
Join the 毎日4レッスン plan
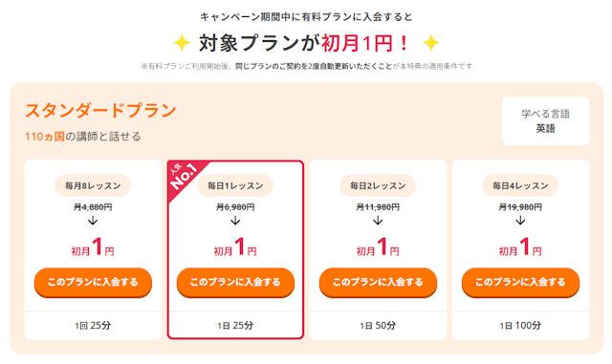[x=520, y=282]
